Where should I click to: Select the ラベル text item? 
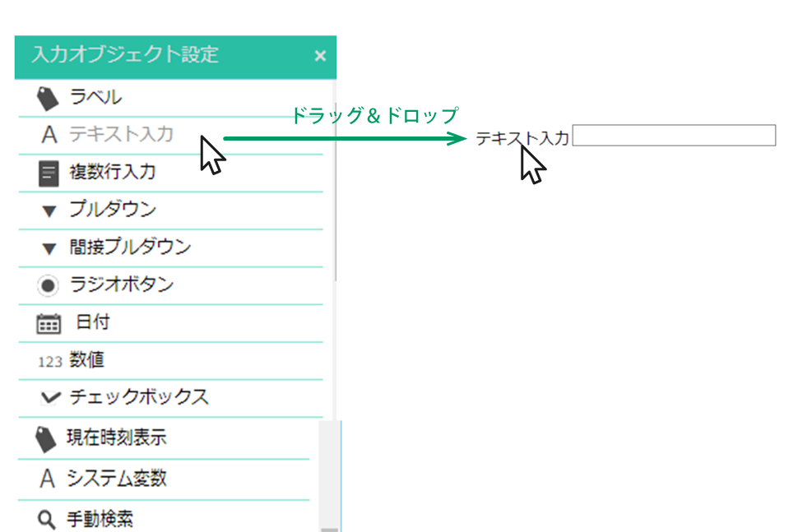point(95,97)
